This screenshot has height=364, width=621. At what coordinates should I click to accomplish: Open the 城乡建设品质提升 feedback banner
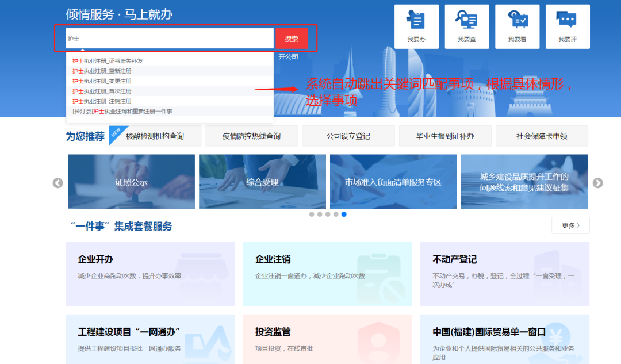tap(524, 181)
